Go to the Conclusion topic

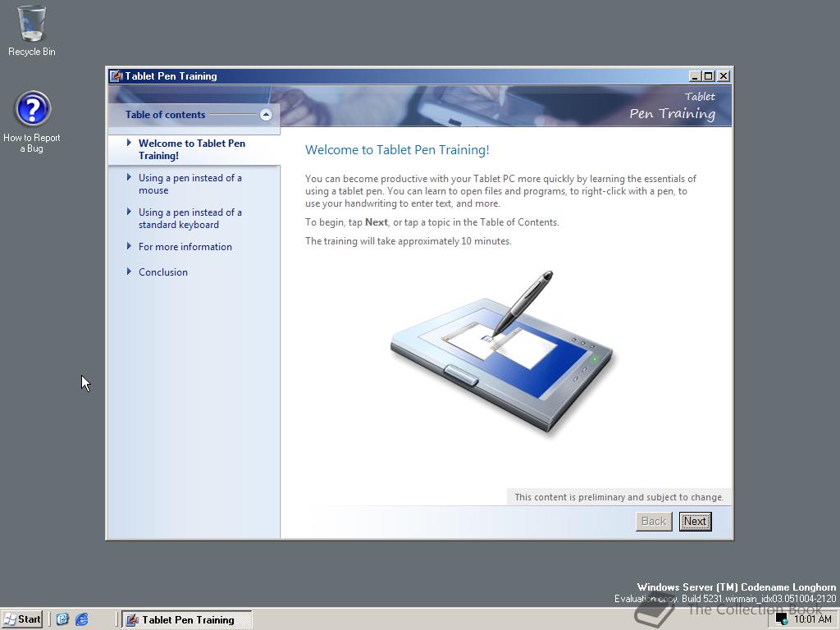163,272
